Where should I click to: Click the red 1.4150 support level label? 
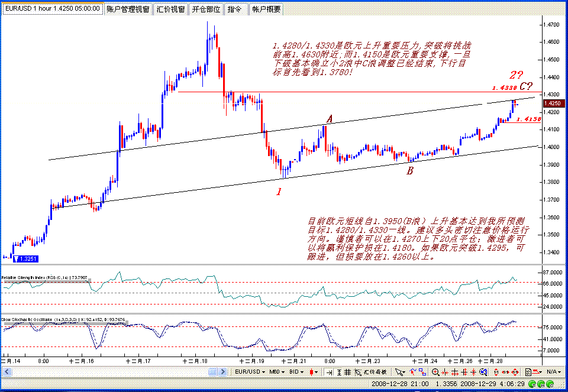coord(528,119)
